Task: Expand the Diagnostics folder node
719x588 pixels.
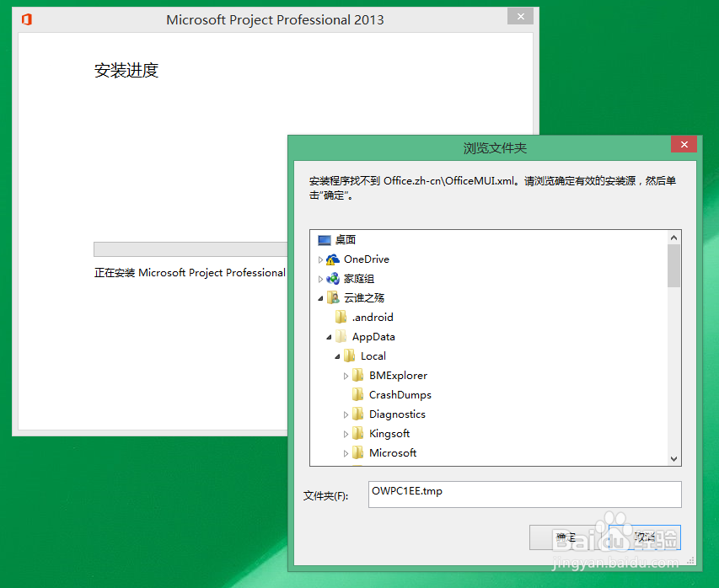Action: (x=346, y=414)
